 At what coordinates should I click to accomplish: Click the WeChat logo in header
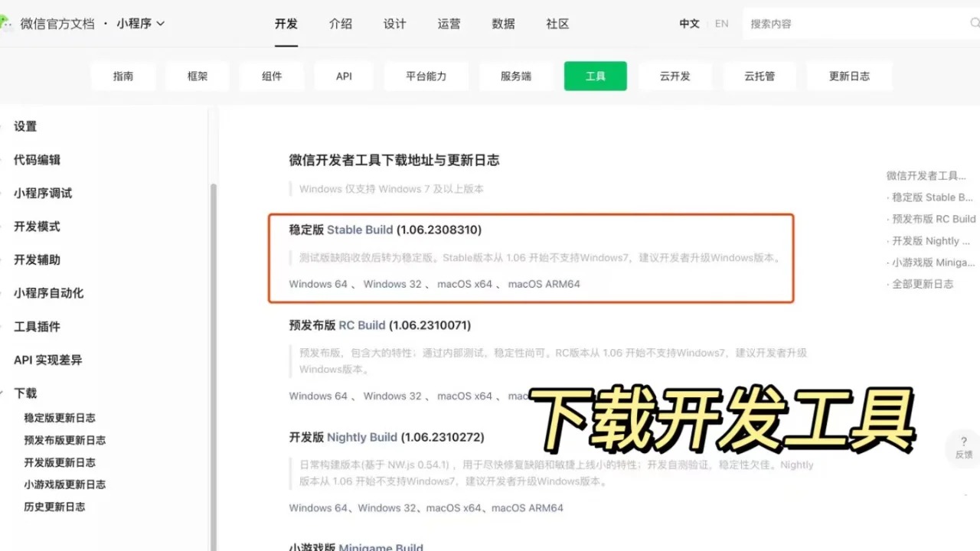click(5, 23)
